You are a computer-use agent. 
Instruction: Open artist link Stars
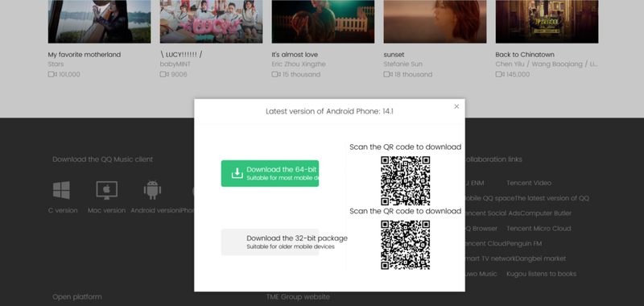[x=56, y=64]
